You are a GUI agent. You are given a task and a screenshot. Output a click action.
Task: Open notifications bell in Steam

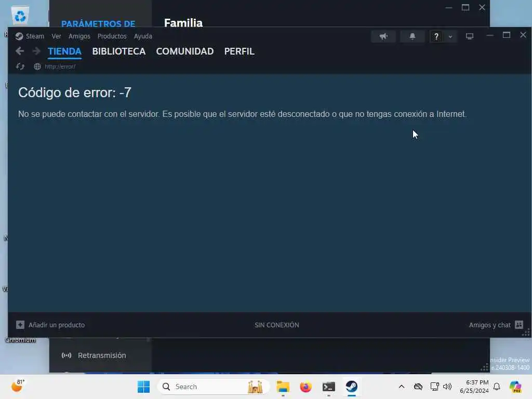click(412, 36)
